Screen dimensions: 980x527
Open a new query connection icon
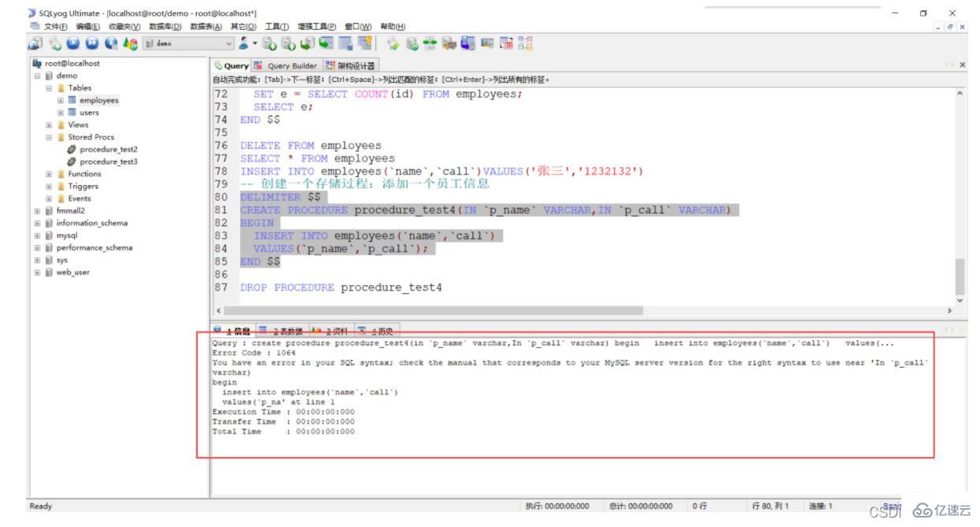(35, 45)
